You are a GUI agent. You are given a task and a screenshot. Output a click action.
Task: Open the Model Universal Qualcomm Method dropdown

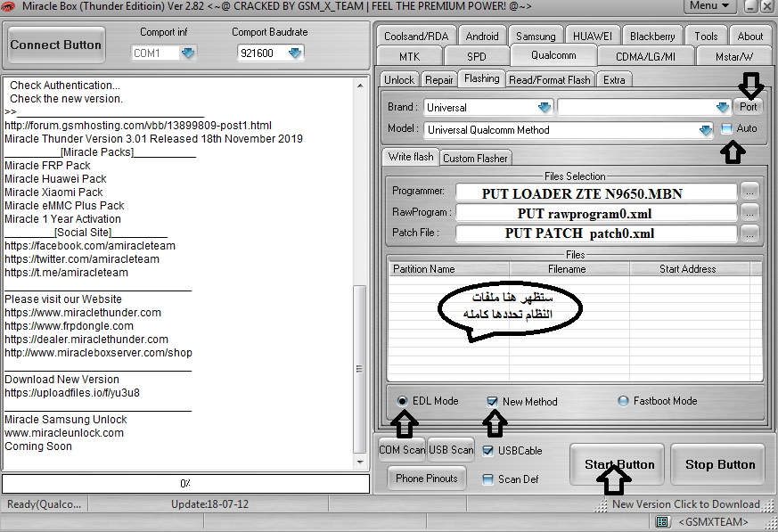[x=706, y=130]
